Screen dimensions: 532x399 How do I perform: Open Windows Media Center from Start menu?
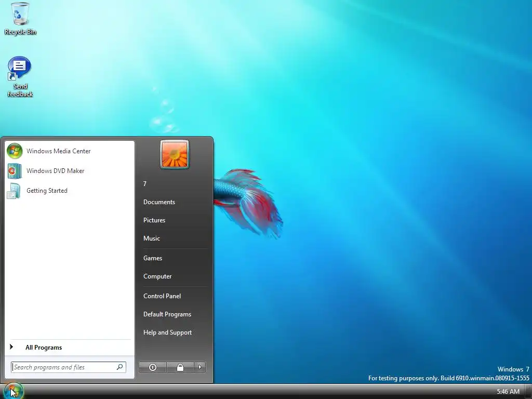tap(70, 151)
